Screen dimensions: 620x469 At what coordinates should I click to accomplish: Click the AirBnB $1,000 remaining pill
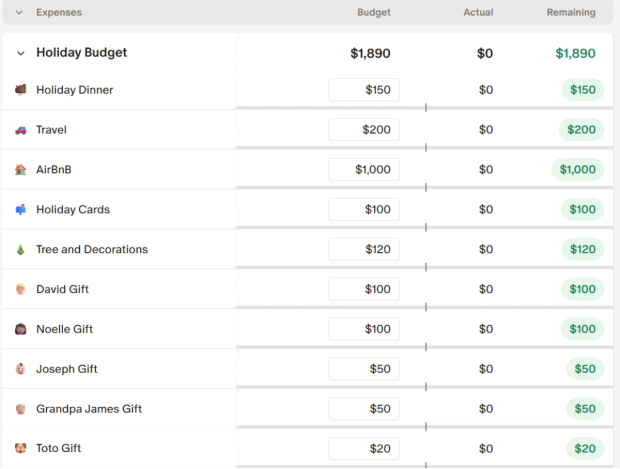(x=577, y=170)
